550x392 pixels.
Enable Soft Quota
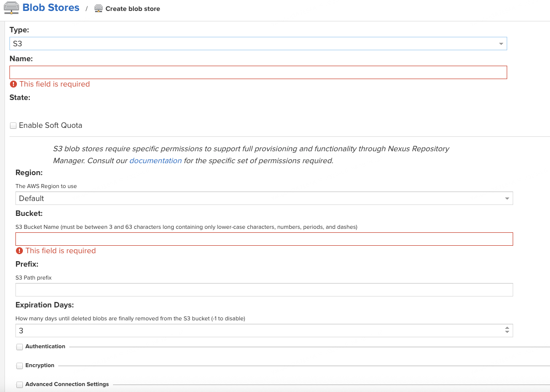13,125
